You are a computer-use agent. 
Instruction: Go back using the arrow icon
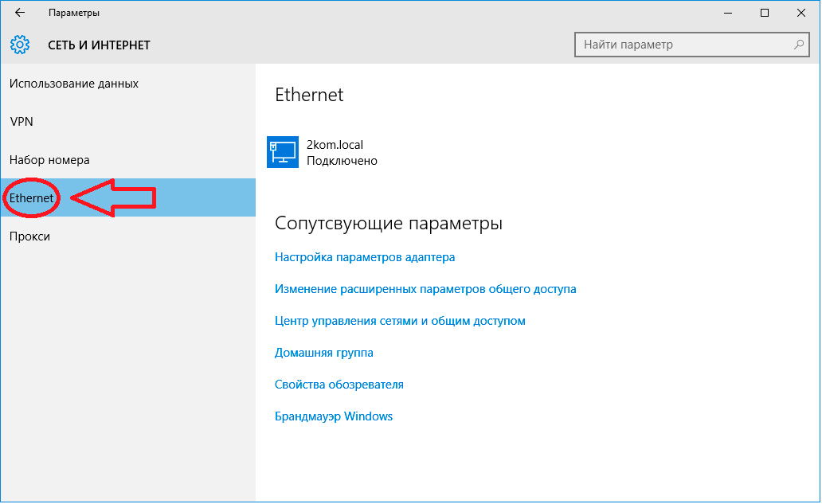20,13
